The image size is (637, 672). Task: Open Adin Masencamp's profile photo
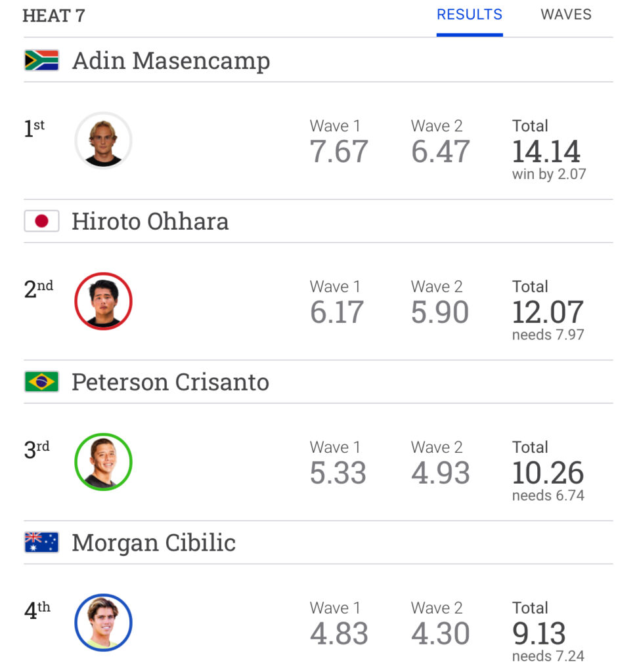point(103,140)
